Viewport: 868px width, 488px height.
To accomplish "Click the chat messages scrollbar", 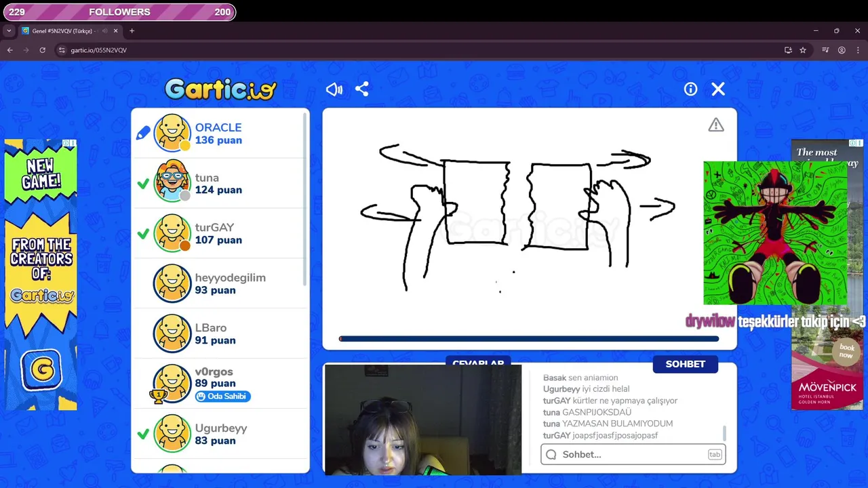I will tap(724, 432).
